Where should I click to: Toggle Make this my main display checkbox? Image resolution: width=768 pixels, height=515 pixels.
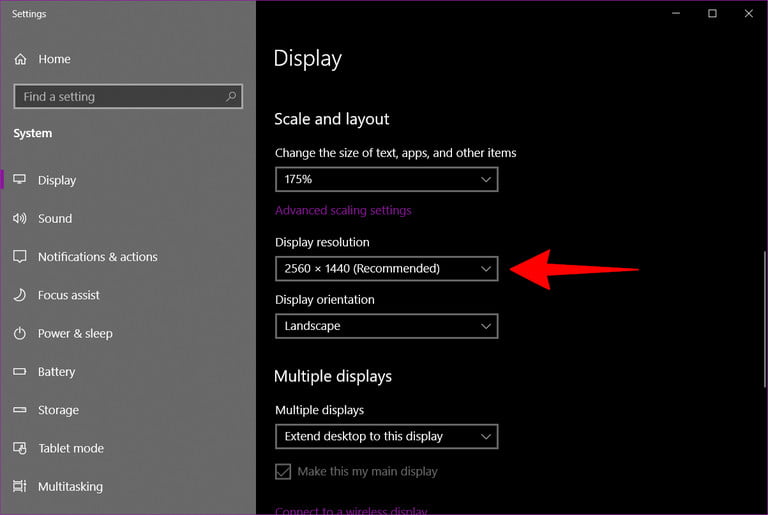click(x=283, y=471)
